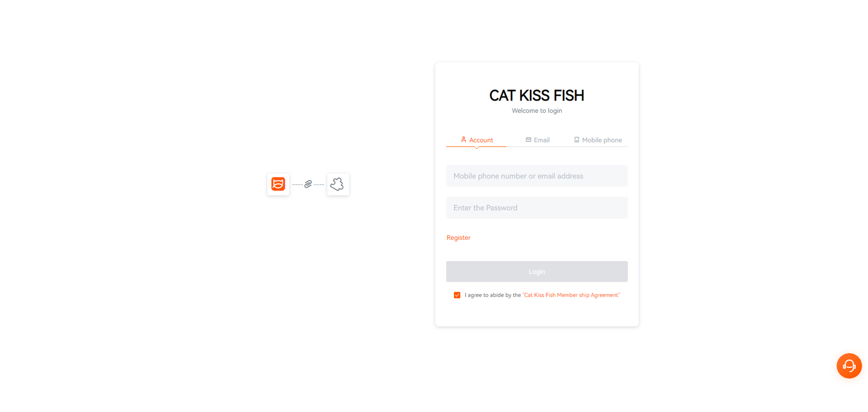Focus the Enter the Password field
The width and height of the screenshot is (868, 412).
tap(536, 208)
